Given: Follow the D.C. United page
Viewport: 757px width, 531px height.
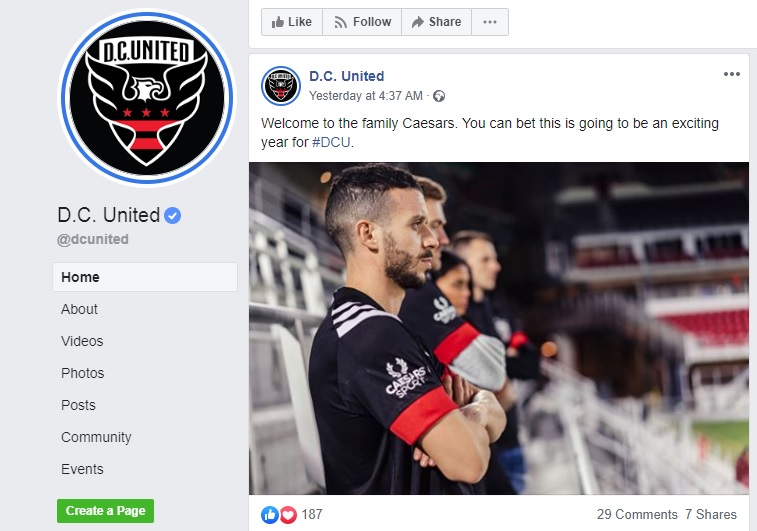Looking at the screenshot, I should [x=362, y=22].
